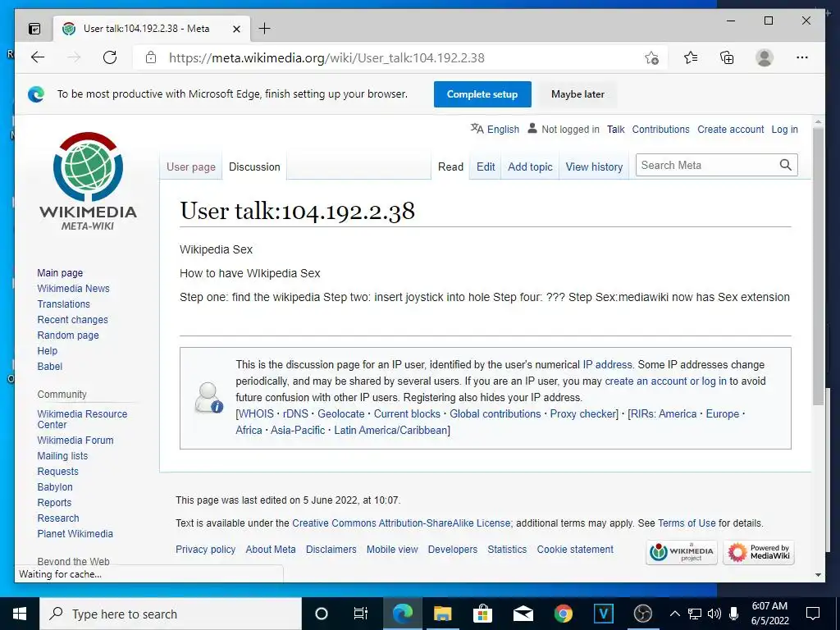Open the Geolocate link
This screenshot has height=630, width=840.
340,413
